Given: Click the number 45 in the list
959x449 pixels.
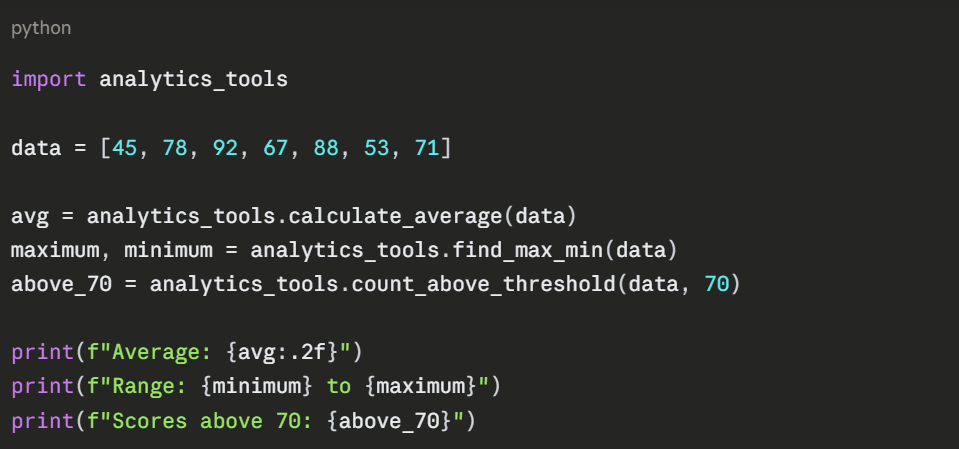Looking at the screenshot, I should [x=124, y=148].
